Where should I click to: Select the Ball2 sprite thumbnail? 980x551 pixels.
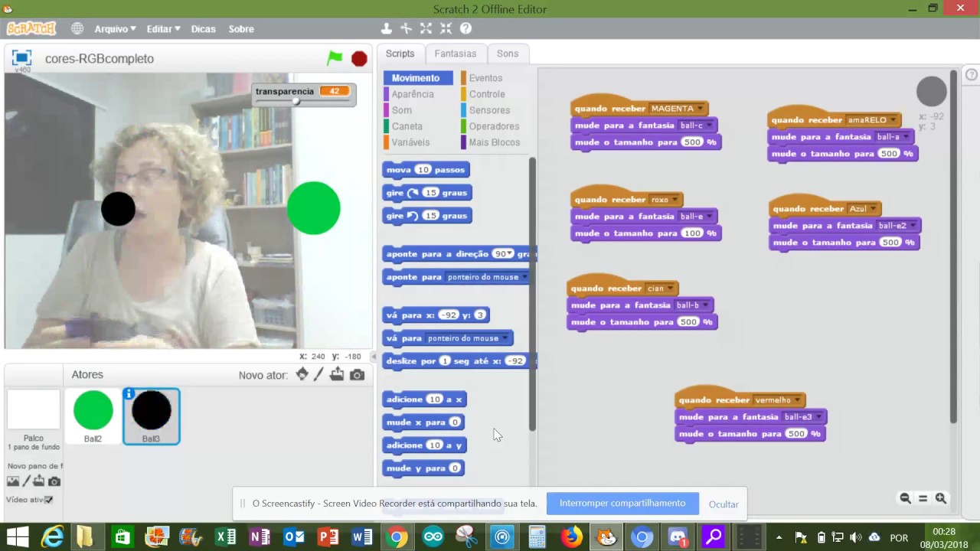(93, 416)
